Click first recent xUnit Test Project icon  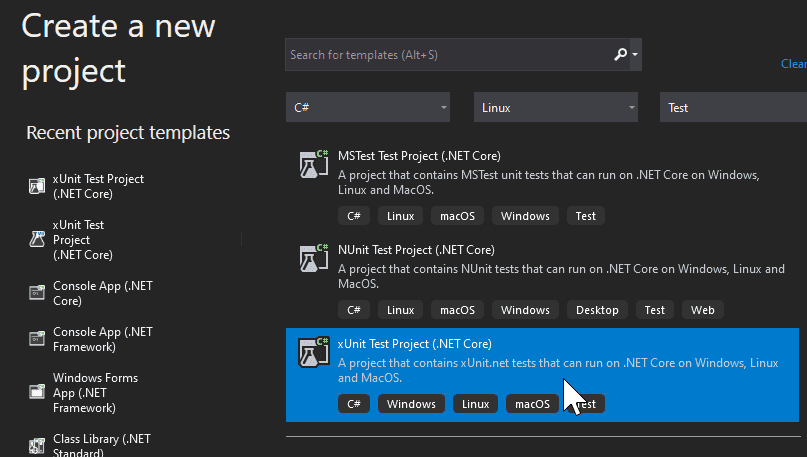pos(37,186)
